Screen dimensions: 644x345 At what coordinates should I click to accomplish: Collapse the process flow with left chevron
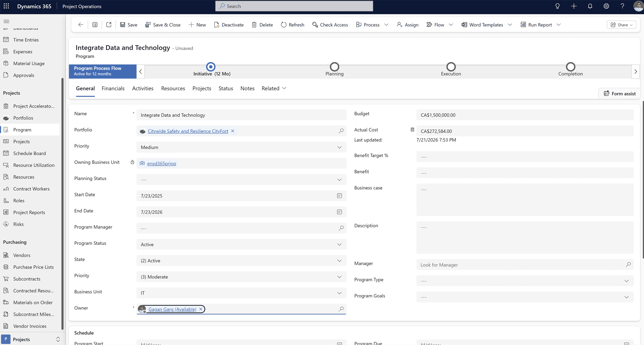pyautogui.click(x=141, y=71)
